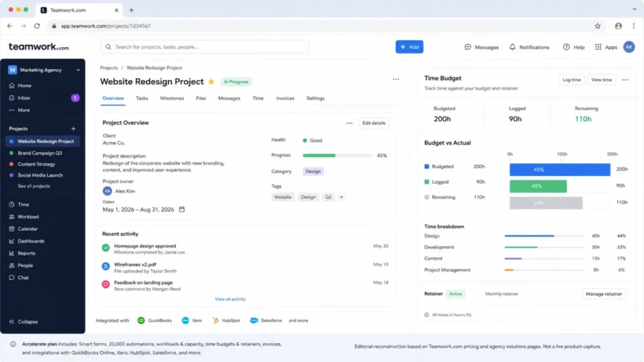Open Wireframes v2.pdf activity
Viewport: 644px width, 362px height.
point(135,265)
